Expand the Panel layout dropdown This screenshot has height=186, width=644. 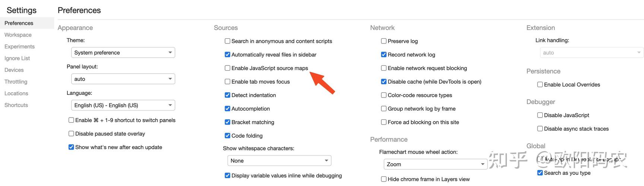coord(123,79)
